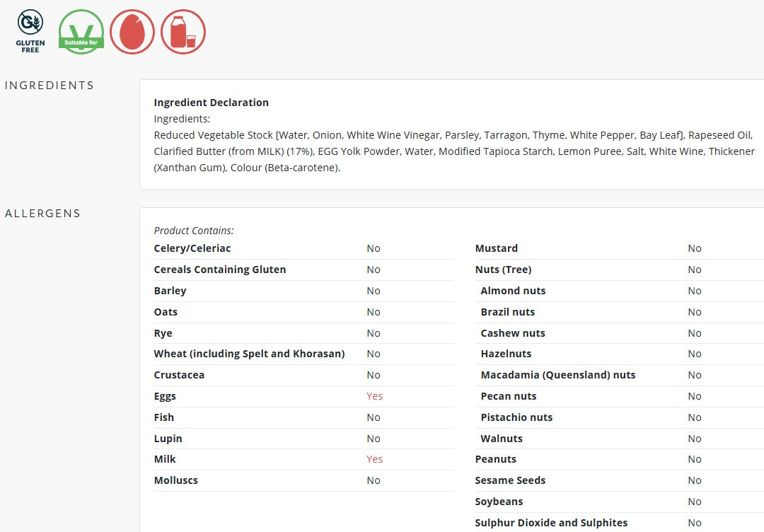Select the No value beside Peanuts
This screenshot has height=532, width=764.
pyautogui.click(x=695, y=459)
